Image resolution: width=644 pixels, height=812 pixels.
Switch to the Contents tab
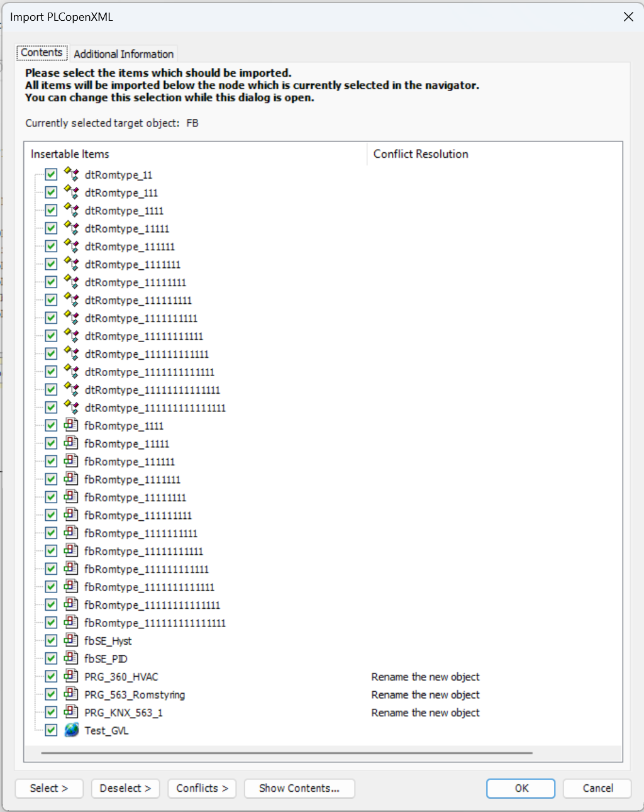pos(42,53)
